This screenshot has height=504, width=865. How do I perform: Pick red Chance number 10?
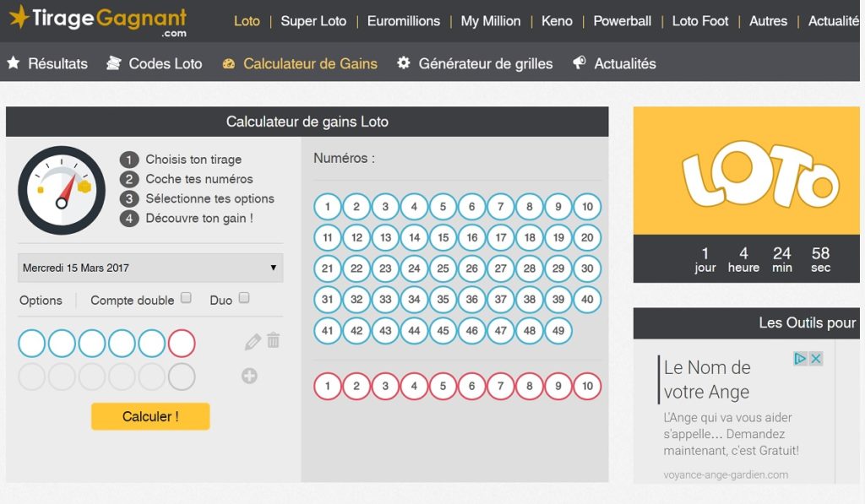coord(587,386)
